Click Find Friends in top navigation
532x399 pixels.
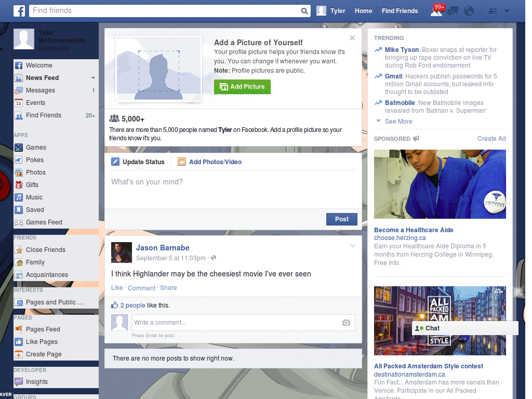pos(400,11)
